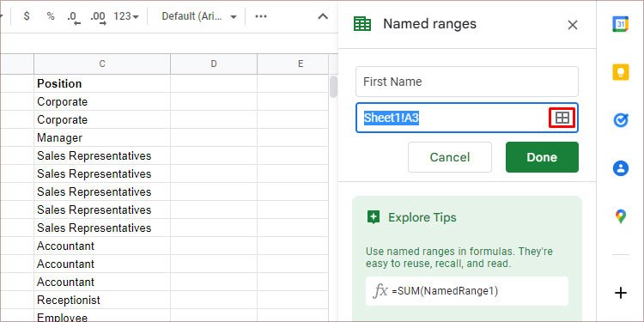Format as percent
This screenshot has height=322, width=644.
pos(51,16)
